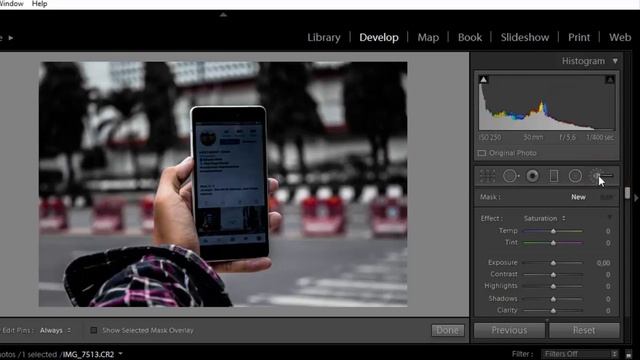Toggle the Original Photo checkbox

[x=482, y=153]
